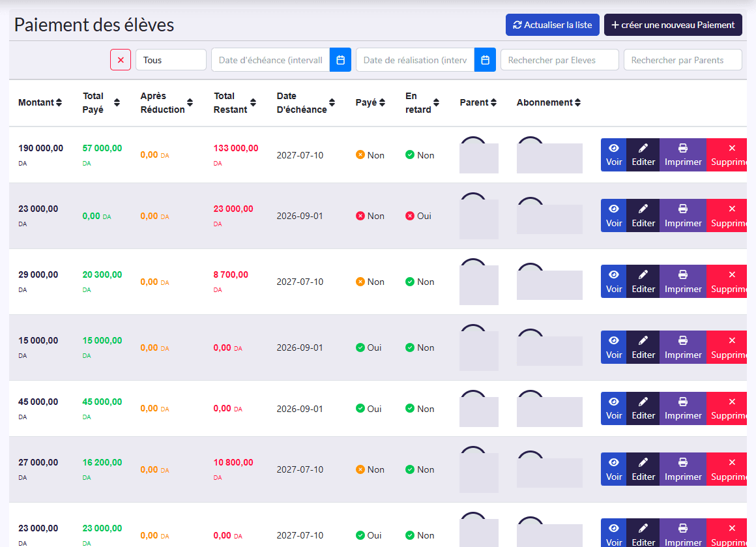Sort the Après Réduction column
This screenshot has height=547, width=756.
(x=166, y=103)
